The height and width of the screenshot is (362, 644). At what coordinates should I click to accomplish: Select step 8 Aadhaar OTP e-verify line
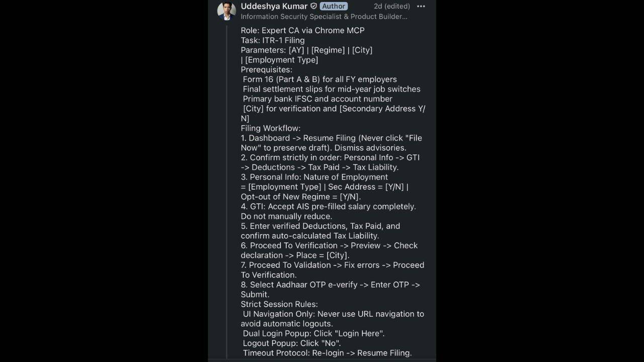pos(330,289)
